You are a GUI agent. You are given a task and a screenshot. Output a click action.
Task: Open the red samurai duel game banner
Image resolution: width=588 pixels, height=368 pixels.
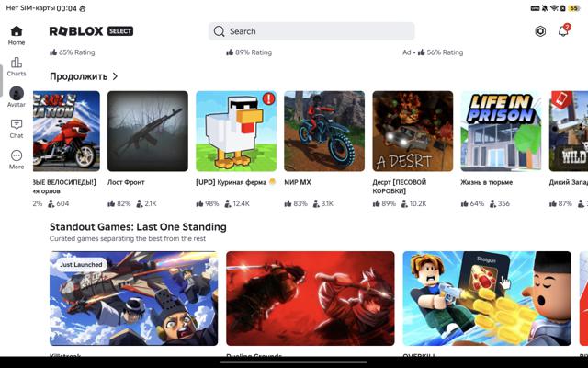[x=311, y=298]
